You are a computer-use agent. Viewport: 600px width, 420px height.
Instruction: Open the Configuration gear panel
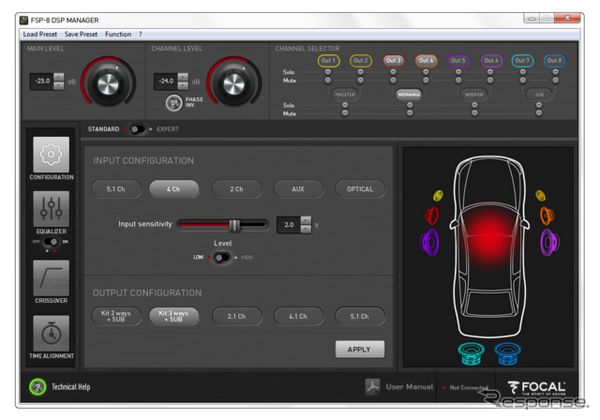point(51,155)
